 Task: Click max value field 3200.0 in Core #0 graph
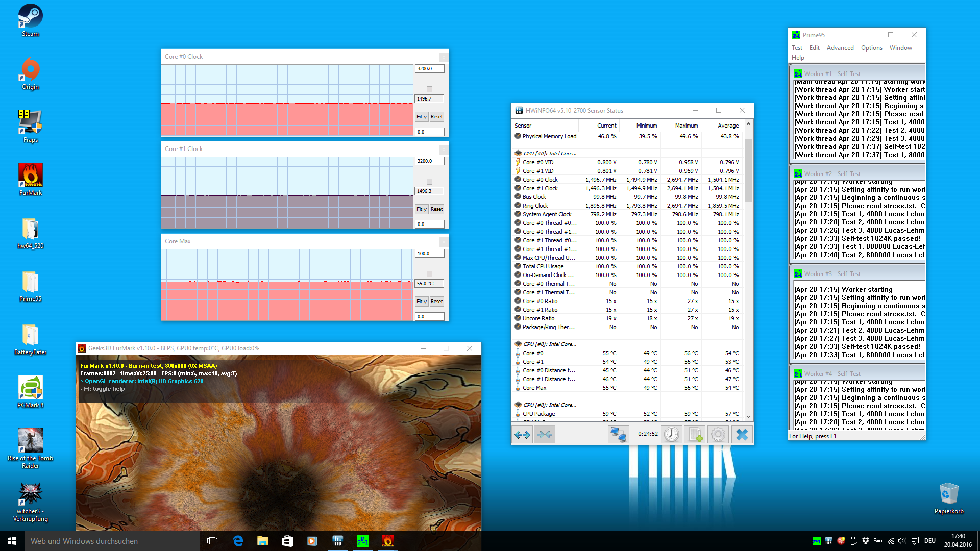pyautogui.click(x=429, y=69)
